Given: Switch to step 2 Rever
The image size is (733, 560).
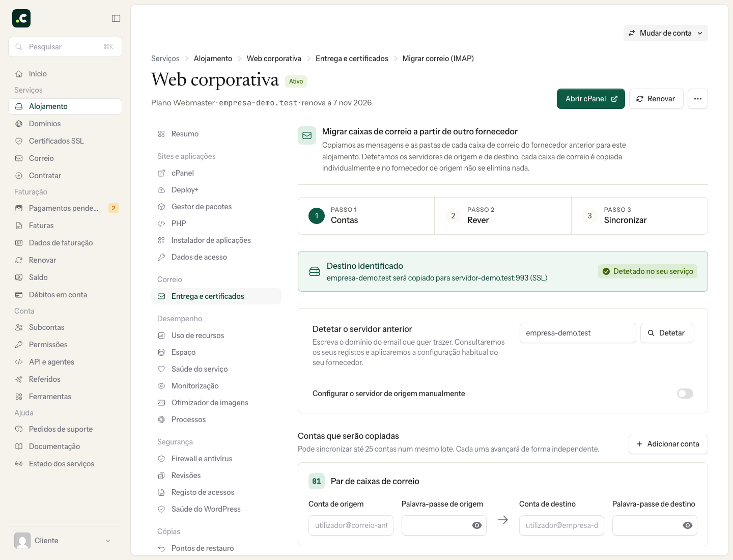Looking at the screenshot, I should tap(503, 216).
